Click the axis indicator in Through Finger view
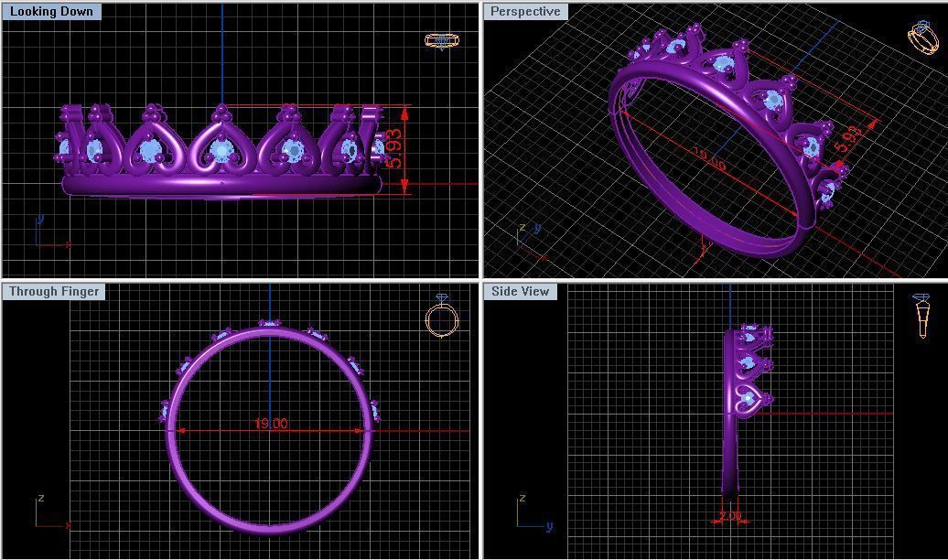This screenshot has width=948, height=560. click(52, 512)
